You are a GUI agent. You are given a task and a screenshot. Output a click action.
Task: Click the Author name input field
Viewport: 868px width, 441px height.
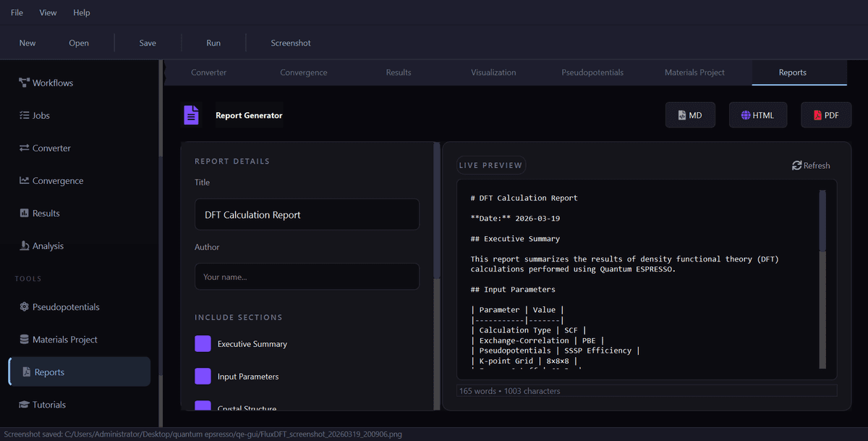point(307,277)
